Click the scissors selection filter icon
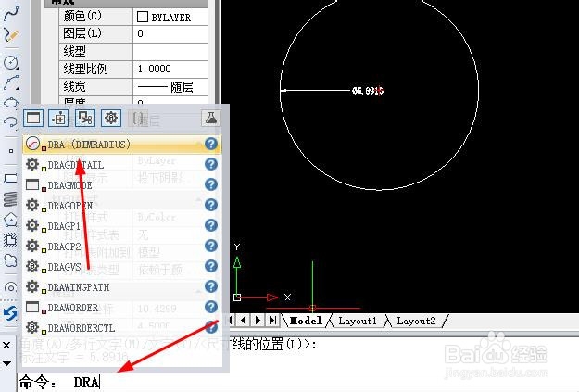The height and width of the screenshot is (392, 579). 85,119
